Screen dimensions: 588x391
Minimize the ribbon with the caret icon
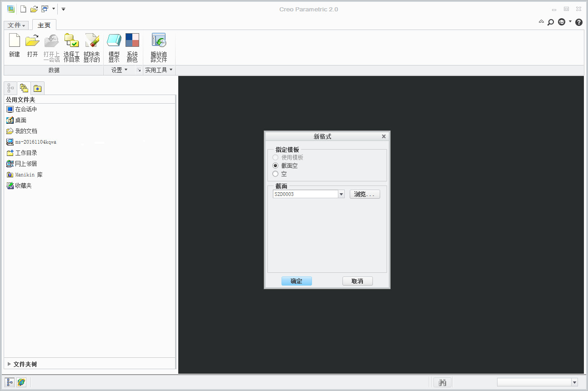[x=541, y=21]
